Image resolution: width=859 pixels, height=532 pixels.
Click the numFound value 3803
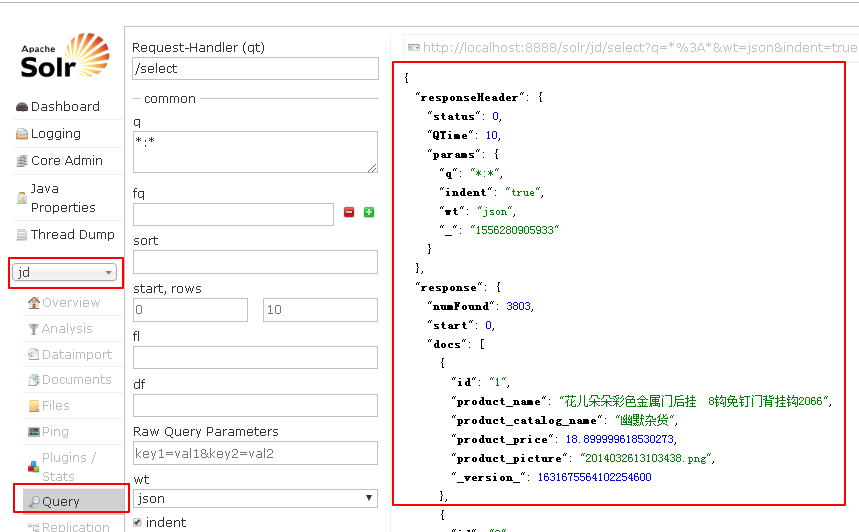coord(518,306)
